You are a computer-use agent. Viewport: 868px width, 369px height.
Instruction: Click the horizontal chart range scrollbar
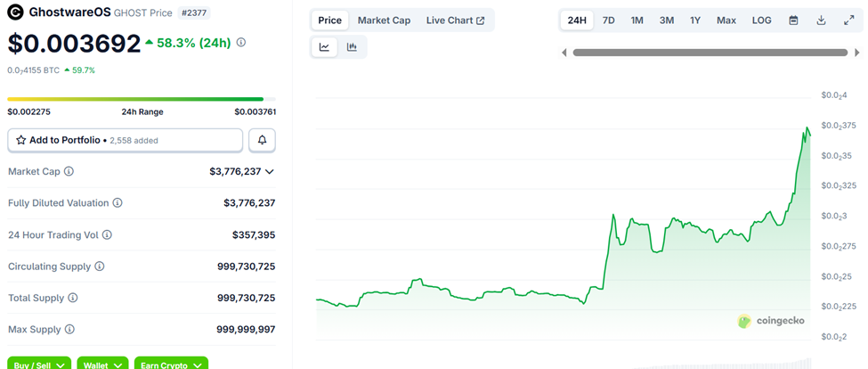[x=710, y=53]
